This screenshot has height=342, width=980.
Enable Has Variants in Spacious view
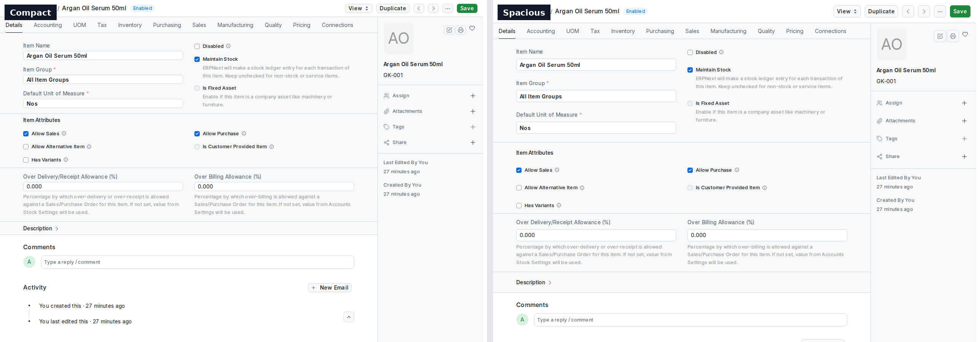pos(519,206)
